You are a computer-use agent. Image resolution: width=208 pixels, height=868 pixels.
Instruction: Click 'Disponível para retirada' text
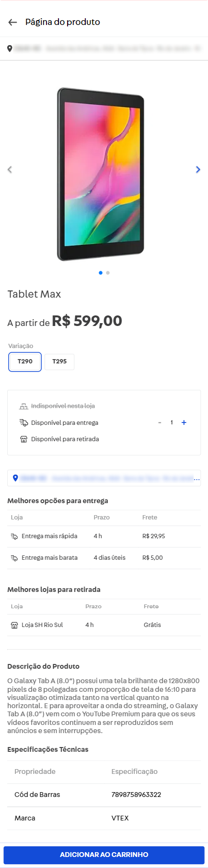[x=65, y=439]
